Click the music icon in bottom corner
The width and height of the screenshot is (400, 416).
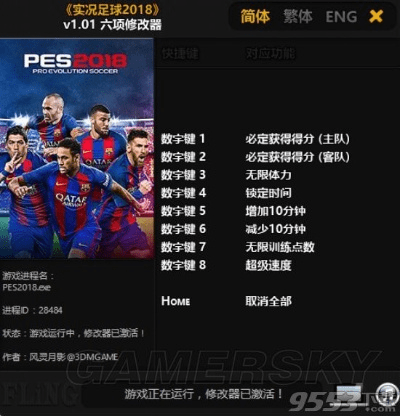[x=387, y=392]
